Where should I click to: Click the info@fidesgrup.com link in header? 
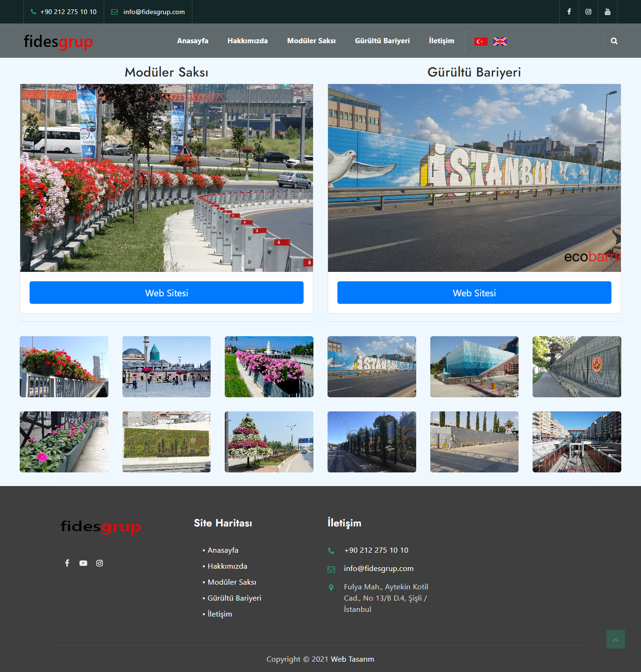(153, 12)
